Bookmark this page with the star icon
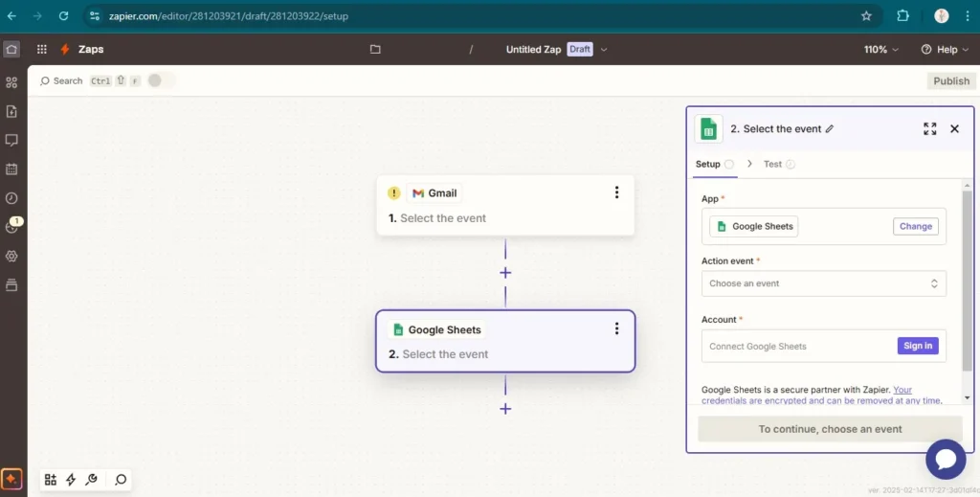The width and height of the screenshot is (980, 497). click(x=866, y=16)
